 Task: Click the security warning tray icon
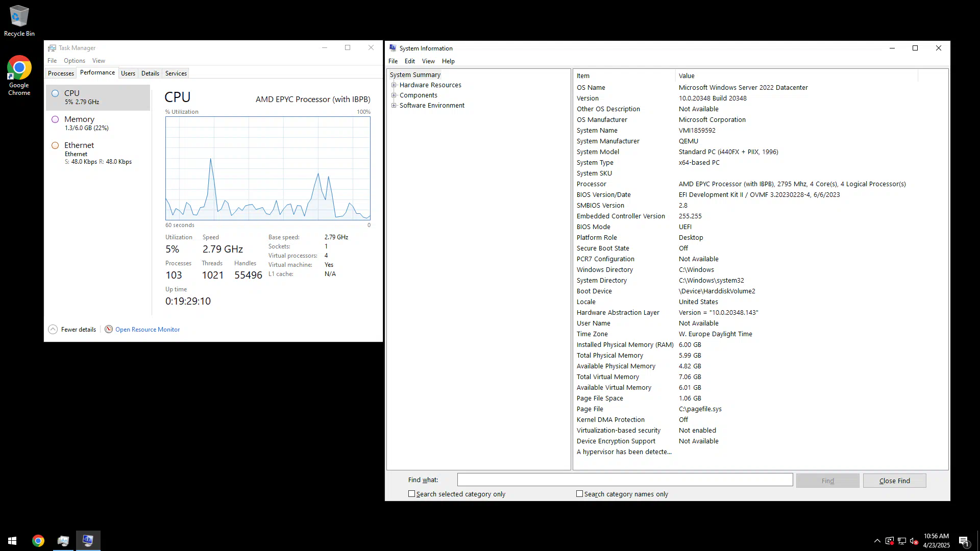point(890,541)
